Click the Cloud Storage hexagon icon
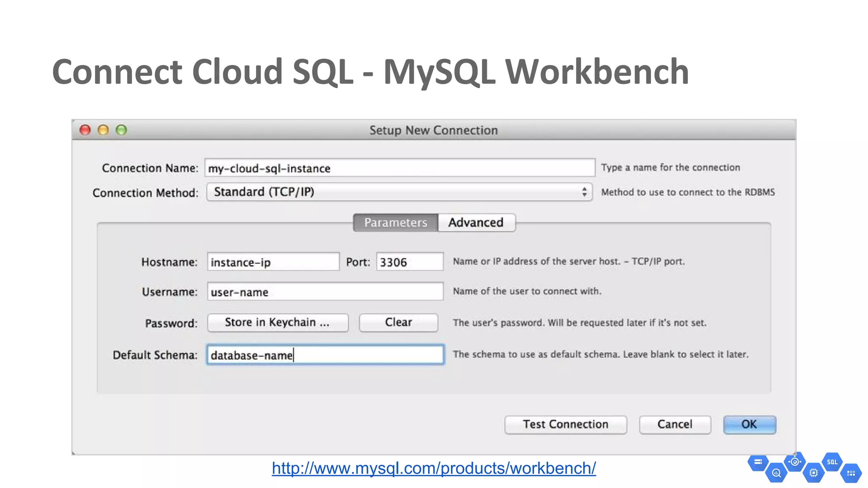 click(758, 462)
